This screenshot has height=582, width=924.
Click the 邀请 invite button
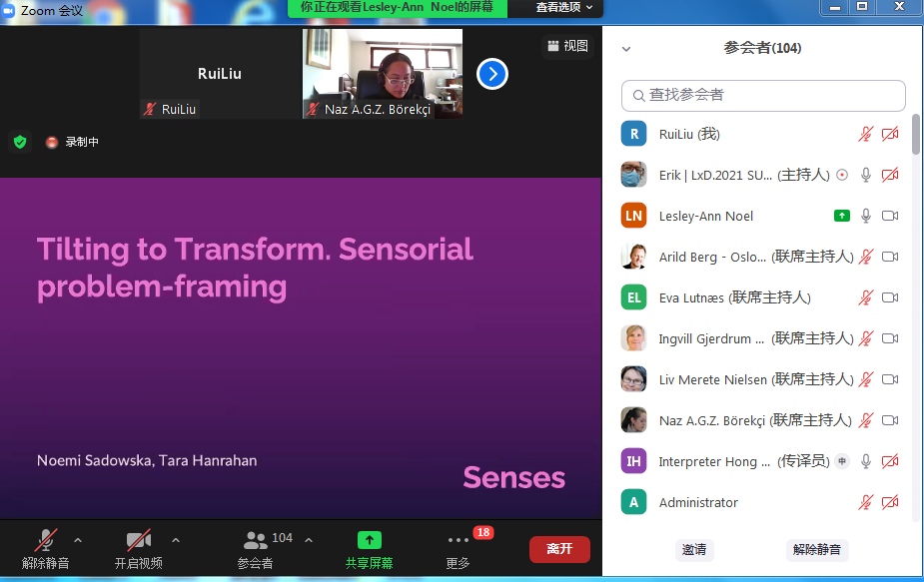(694, 549)
